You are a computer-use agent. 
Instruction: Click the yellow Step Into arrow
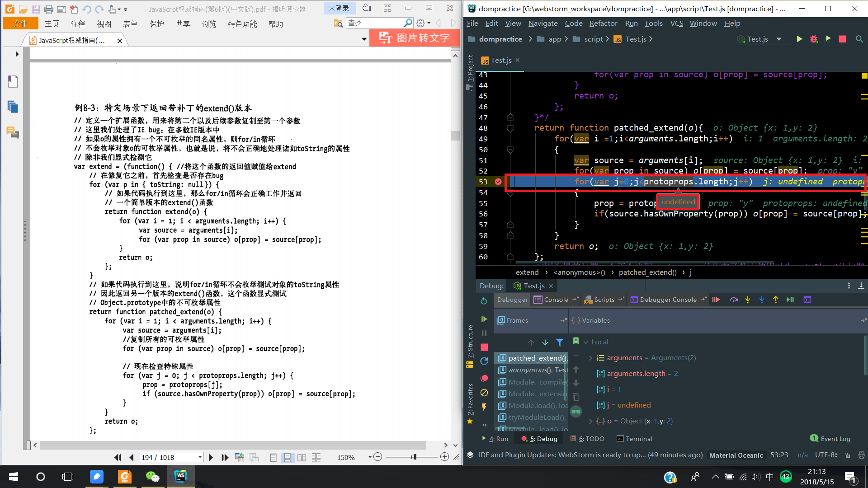(x=748, y=300)
